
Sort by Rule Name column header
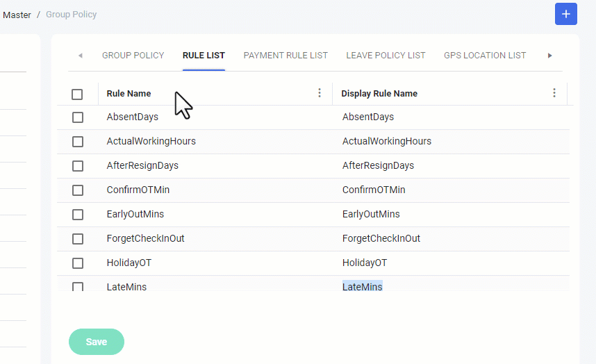pos(129,94)
